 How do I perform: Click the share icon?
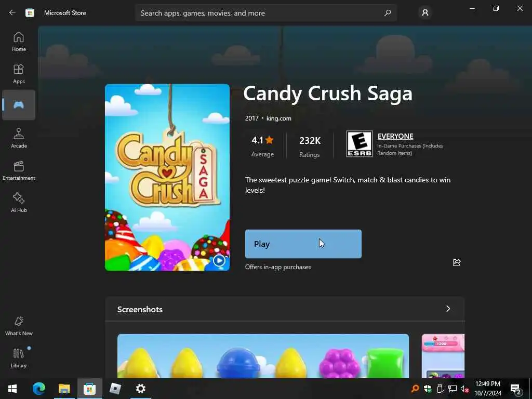[457, 262]
